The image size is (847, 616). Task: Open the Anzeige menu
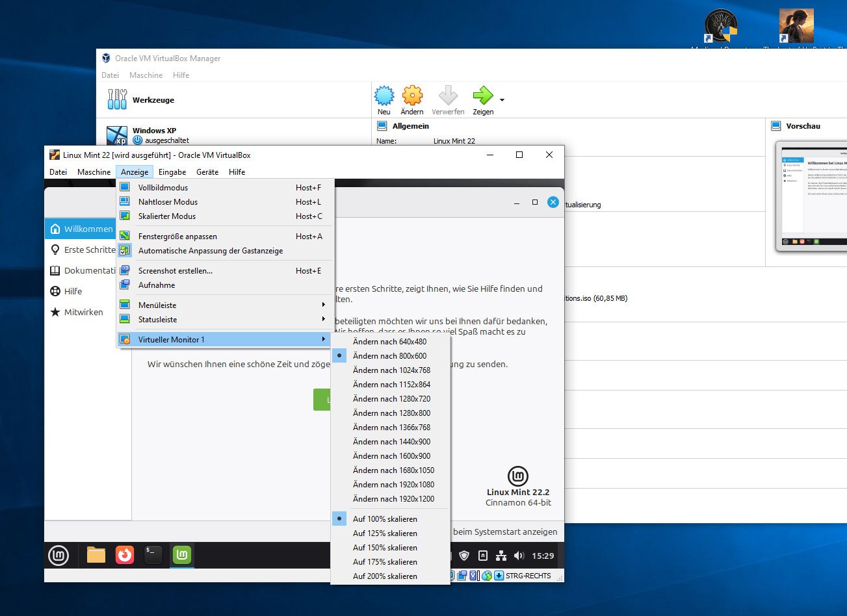135,172
